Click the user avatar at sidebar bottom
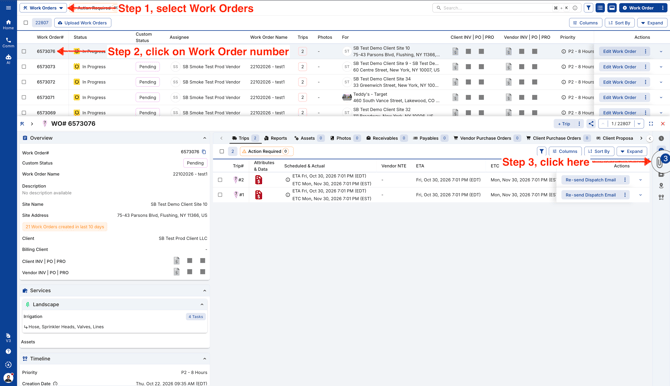 tap(8, 377)
